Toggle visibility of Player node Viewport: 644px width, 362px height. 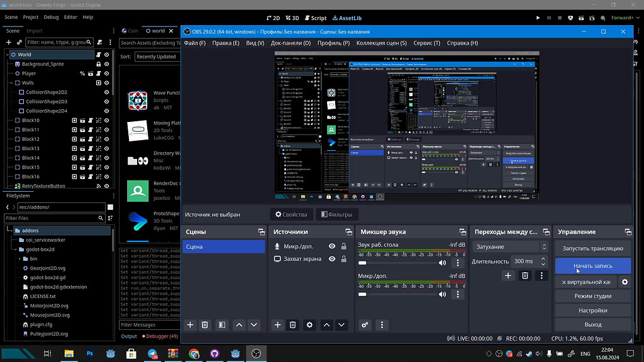[x=107, y=74]
